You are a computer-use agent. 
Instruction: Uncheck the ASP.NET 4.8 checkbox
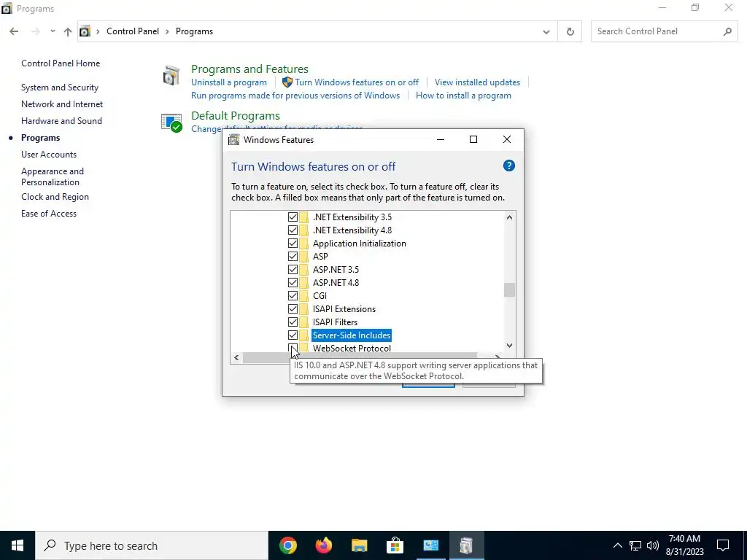[293, 282]
